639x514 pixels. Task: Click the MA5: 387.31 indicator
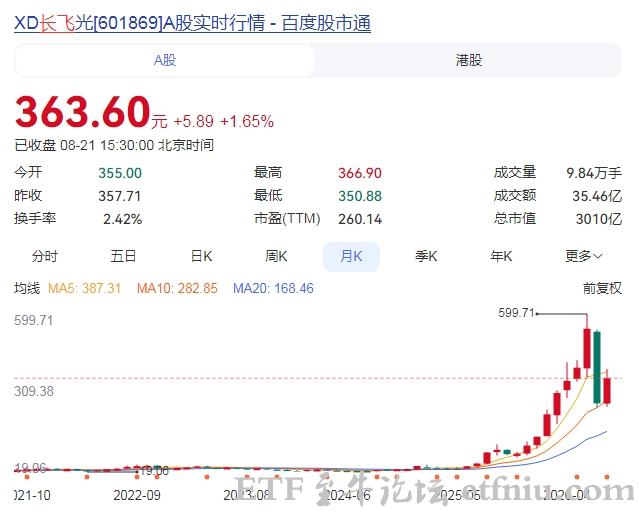(x=84, y=289)
